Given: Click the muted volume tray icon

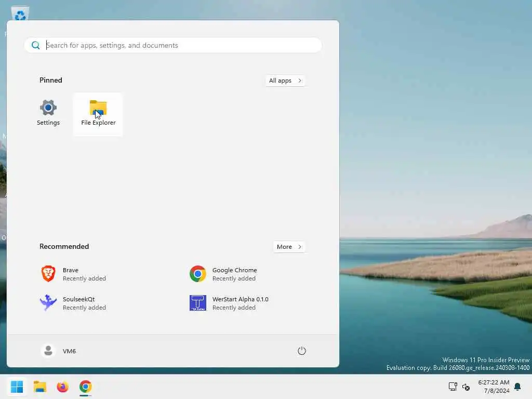Looking at the screenshot, I should (x=466, y=387).
